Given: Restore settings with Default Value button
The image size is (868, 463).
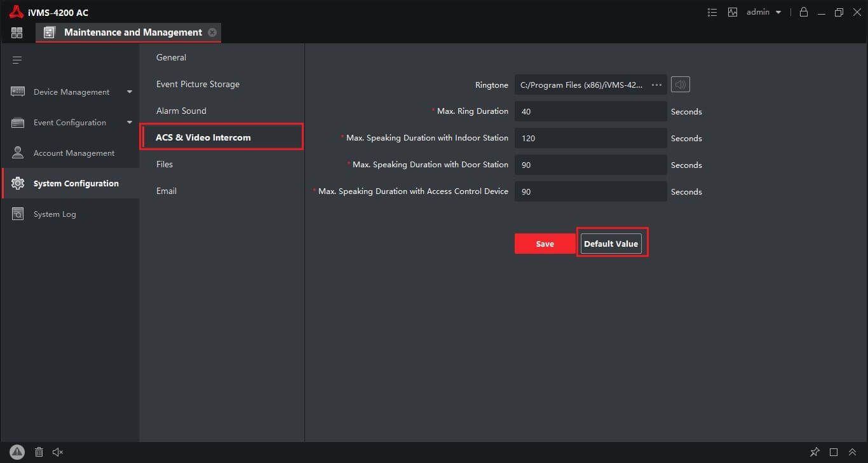Looking at the screenshot, I should coord(611,244).
